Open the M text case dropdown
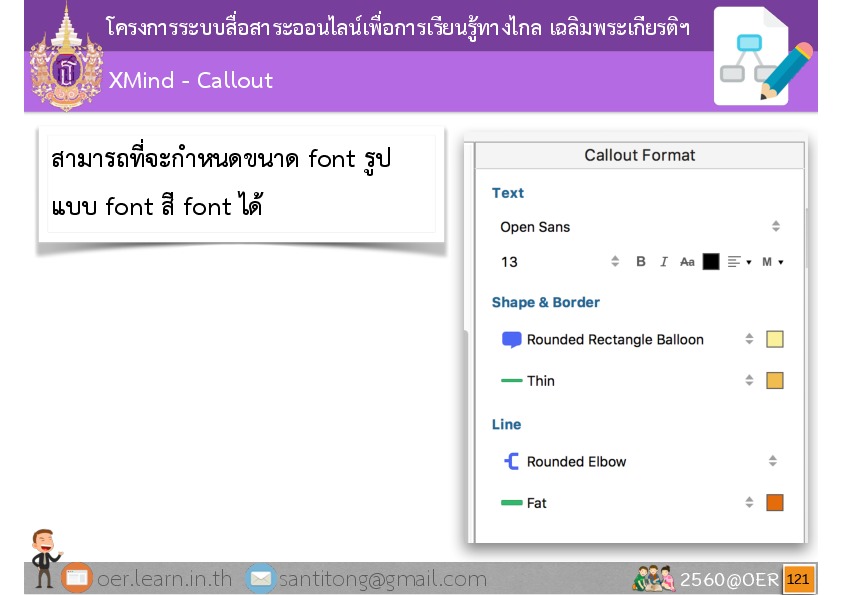The image size is (842, 595). coord(772,262)
